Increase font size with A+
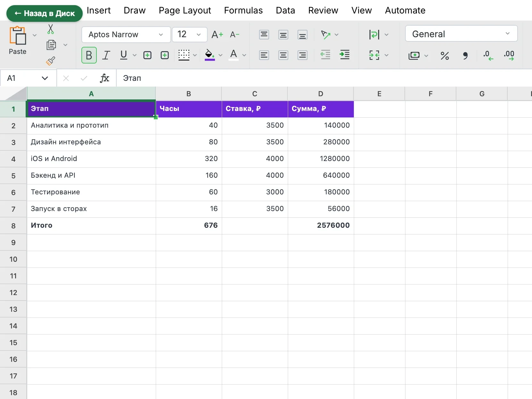This screenshot has height=399, width=532. click(x=217, y=34)
